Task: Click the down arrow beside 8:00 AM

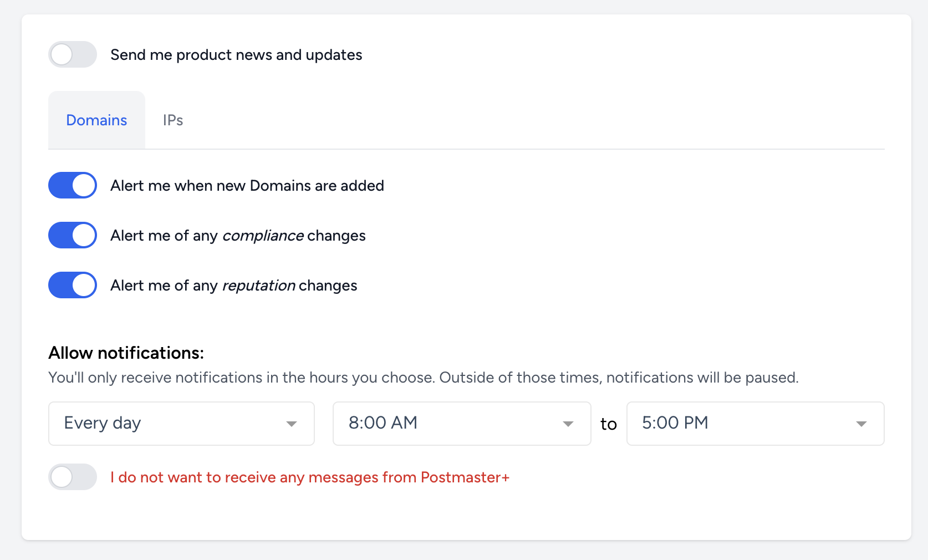Action: point(568,424)
